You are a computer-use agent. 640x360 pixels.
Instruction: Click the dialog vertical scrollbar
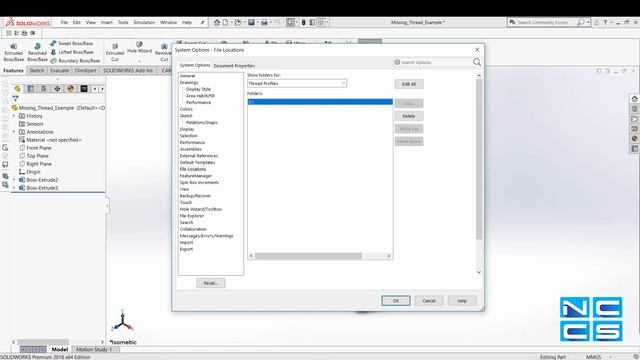coord(479,159)
